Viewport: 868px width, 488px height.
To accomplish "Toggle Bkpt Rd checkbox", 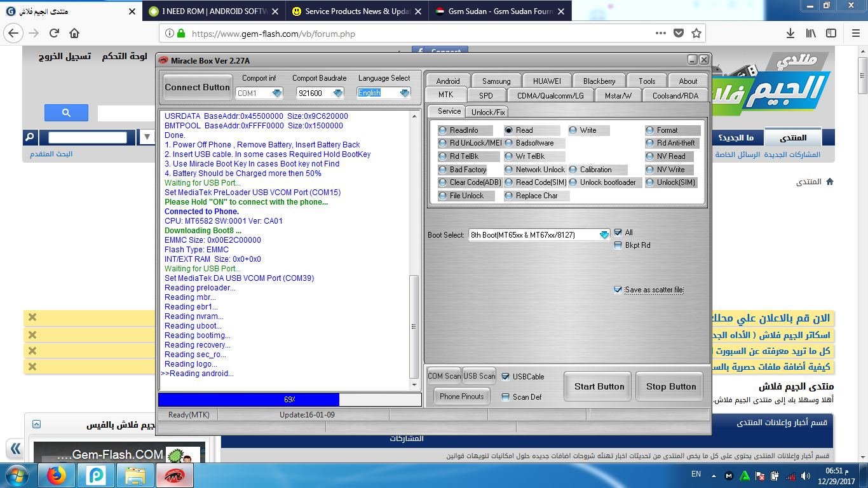I will tap(618, 245).
